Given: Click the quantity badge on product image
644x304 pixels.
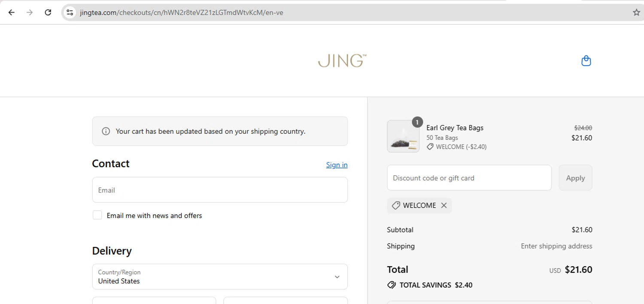Looking at the screenshot, I should coord(417,122).
